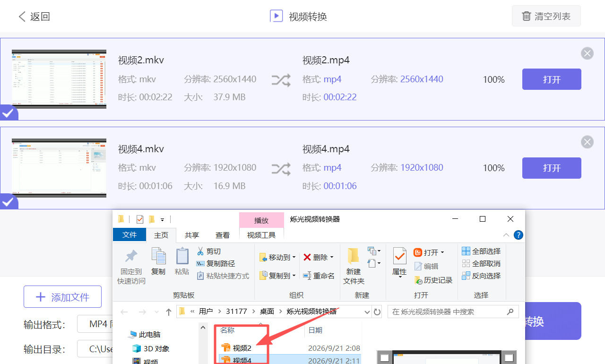
Task: Go up one folder level in Explorer
Action: (169, 312)
